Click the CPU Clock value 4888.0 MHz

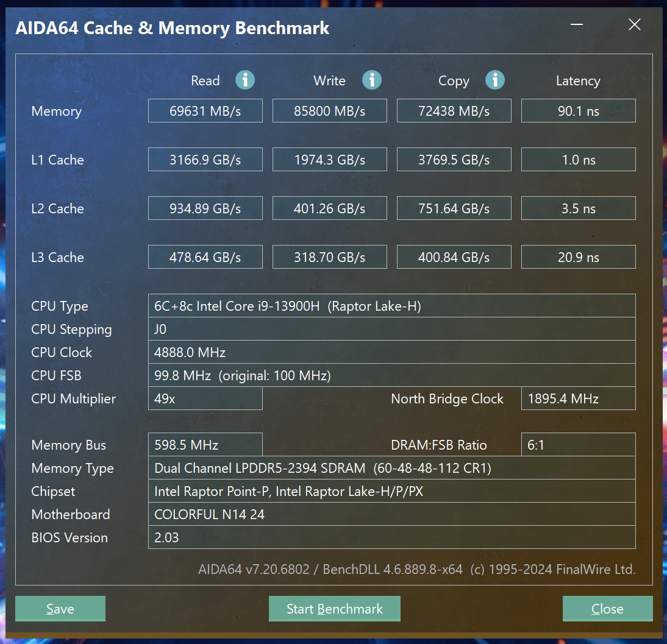[392, 352]
